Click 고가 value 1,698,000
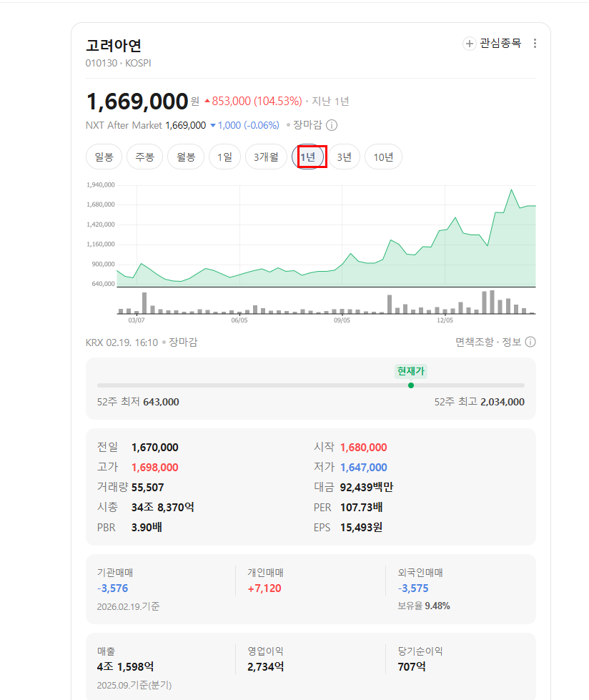The height and width of the screenshot is (700, 589). (x=155, y=468)
